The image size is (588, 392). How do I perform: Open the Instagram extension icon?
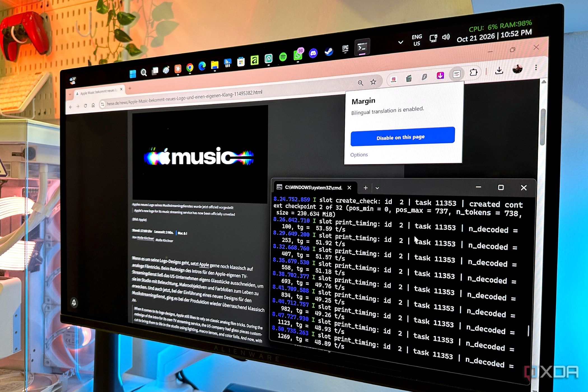pyautogui.click(x=393, y=80)
